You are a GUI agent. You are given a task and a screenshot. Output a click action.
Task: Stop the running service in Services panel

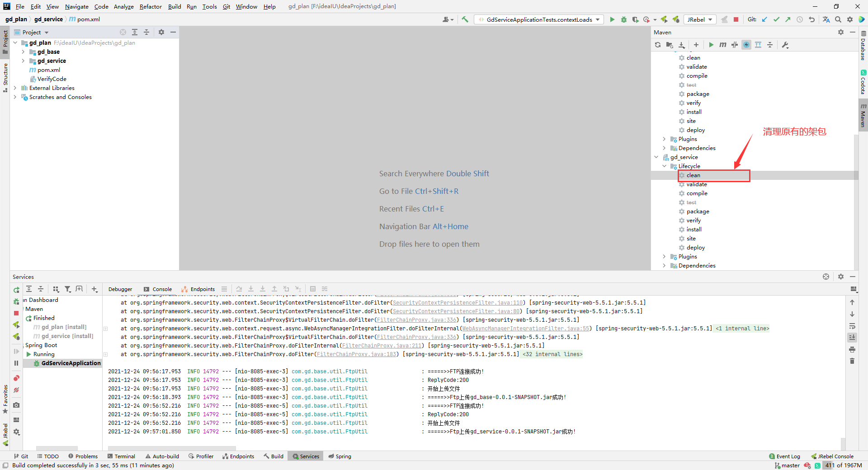(x=16, y=313)
